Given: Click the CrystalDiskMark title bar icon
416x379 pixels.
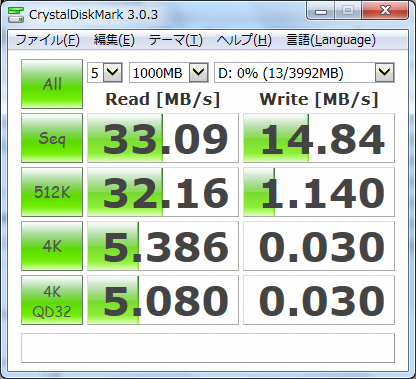Looking at the screenshot, I should (x=16, y=14).
